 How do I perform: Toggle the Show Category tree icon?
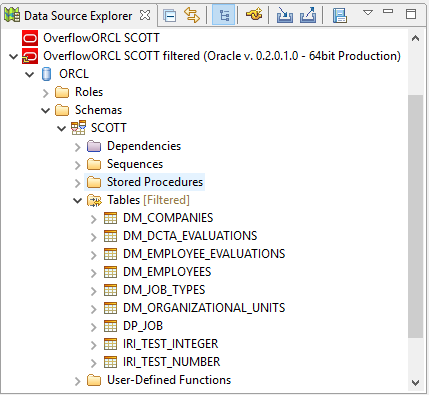[x=223, y=15]
